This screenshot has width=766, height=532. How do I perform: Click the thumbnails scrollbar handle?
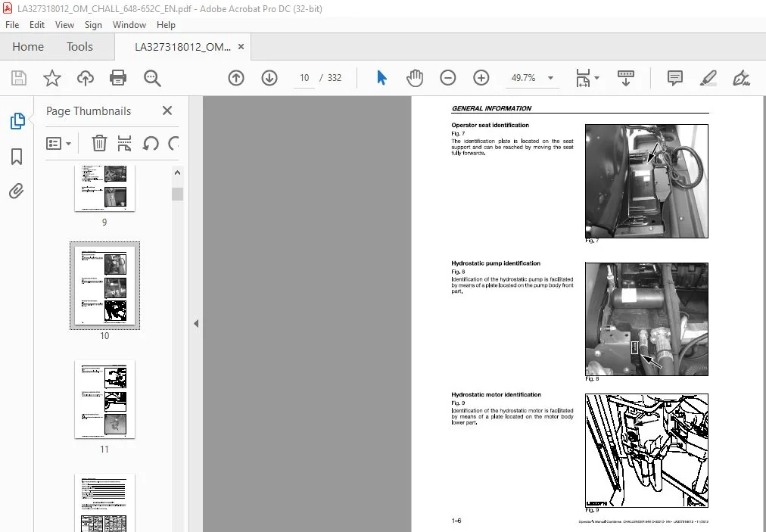pyautogui.click(x=177, y=194)
